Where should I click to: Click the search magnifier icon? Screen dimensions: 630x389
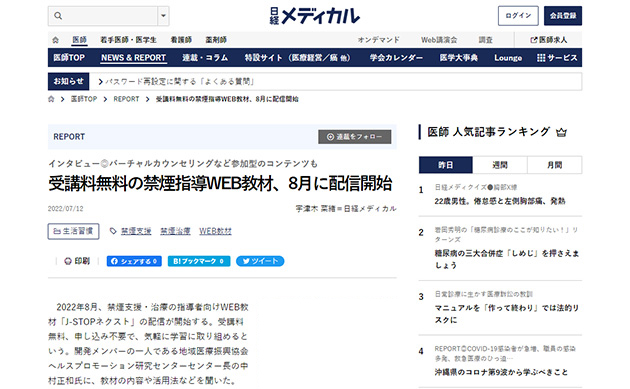58,16
